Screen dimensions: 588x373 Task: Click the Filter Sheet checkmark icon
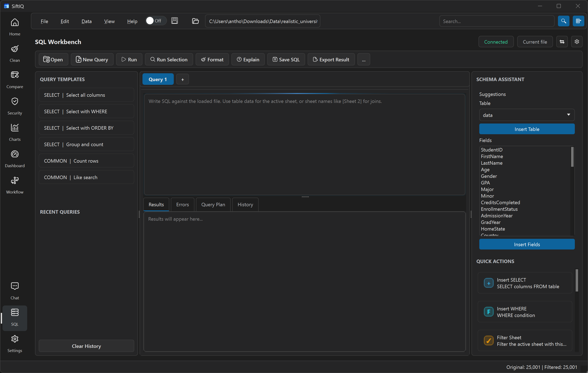click(488, 340)
